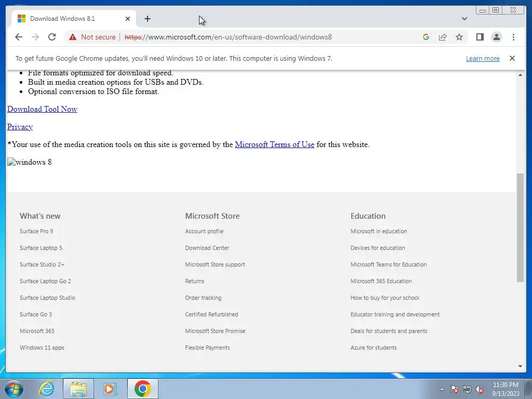Viewport: 532px width, 399px height.
Task: Open Windows Media Player from the taskbar
Action: coord(110,389)
